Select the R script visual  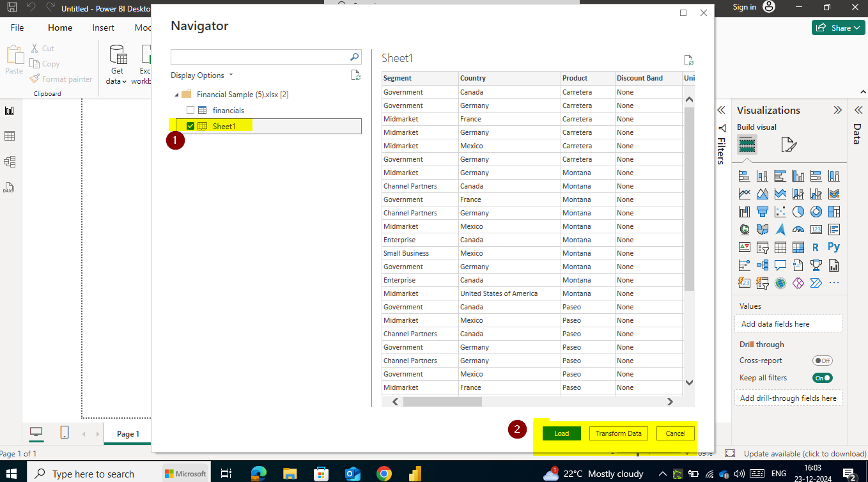(x=816, y=247)
